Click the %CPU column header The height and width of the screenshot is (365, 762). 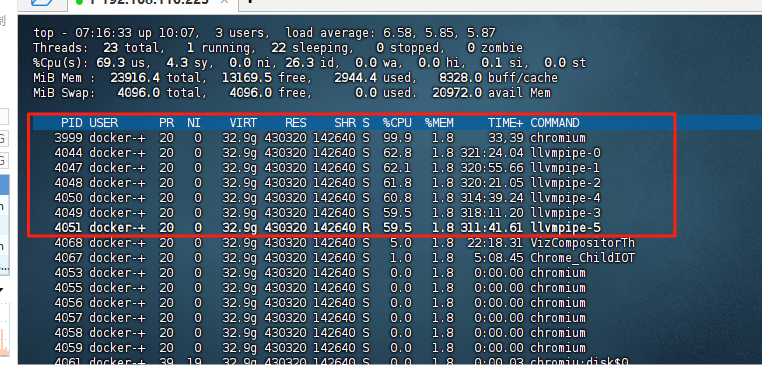[x=397, y=123]
